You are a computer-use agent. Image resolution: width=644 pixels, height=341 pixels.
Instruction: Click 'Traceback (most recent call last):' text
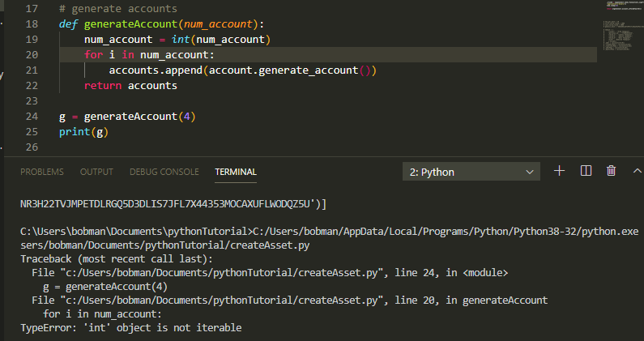point(117,259)
